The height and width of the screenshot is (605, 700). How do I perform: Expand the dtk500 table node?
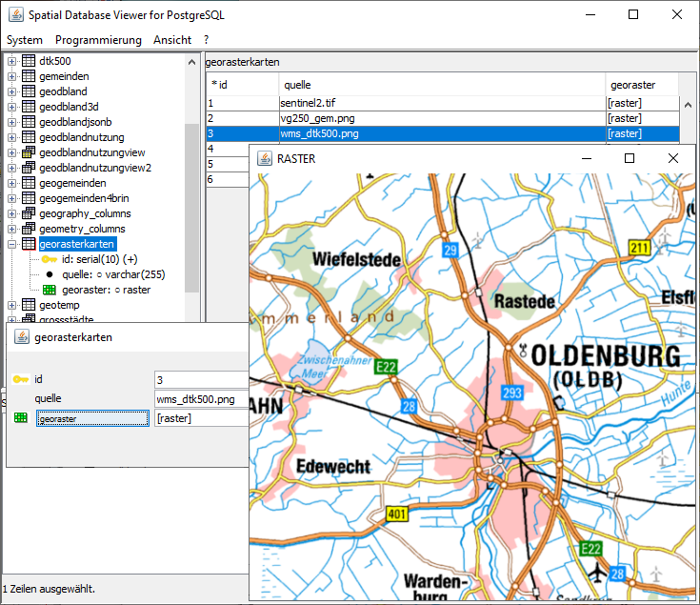[x=12, y=61]
